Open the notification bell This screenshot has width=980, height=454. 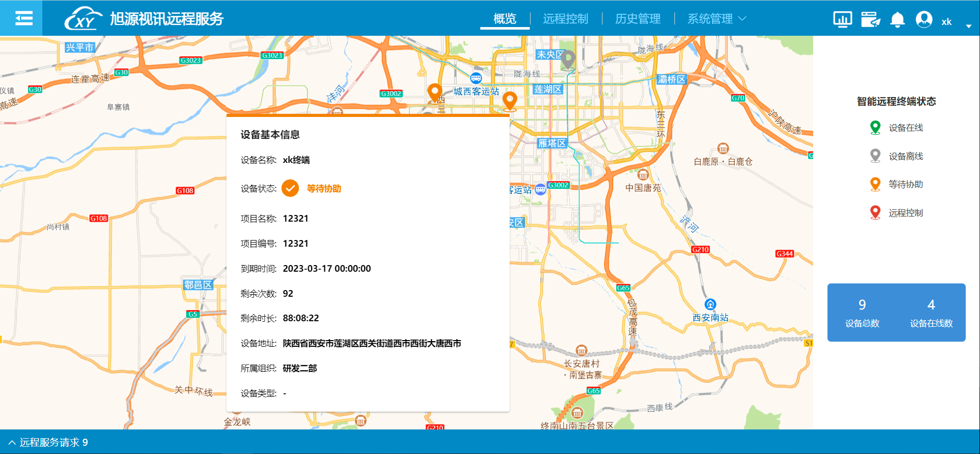(x=897, y=19)
